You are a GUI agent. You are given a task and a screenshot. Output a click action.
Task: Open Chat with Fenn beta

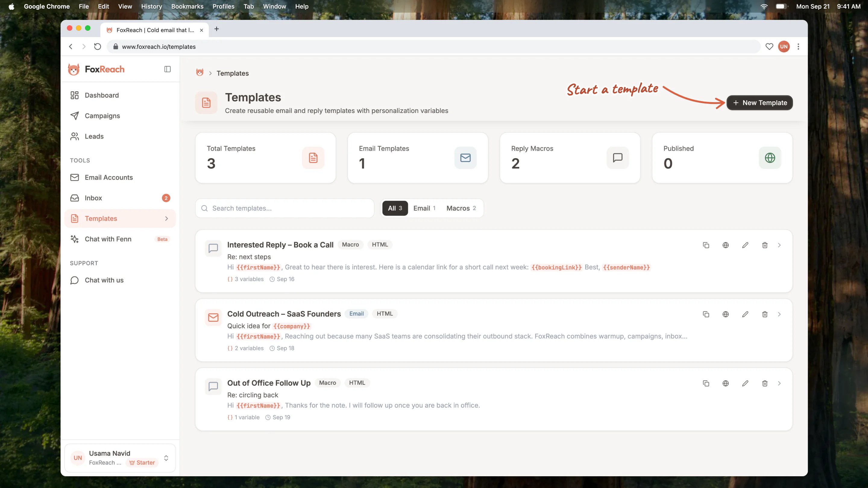click(120, 239)
